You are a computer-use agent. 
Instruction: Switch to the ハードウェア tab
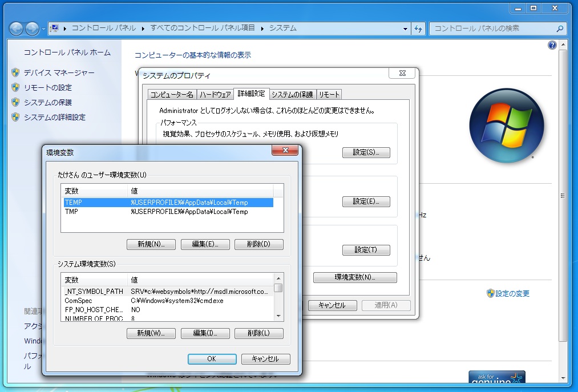coord(215,95)
